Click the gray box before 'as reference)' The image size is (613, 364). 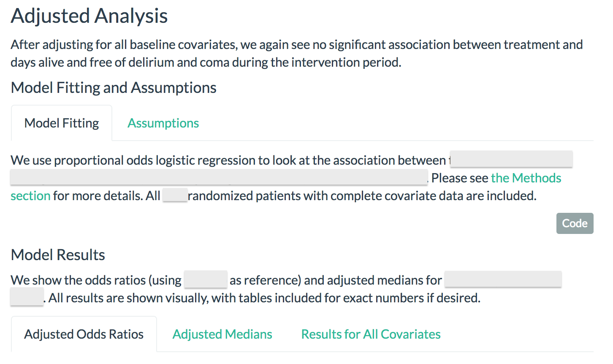(x=206, y=279)
